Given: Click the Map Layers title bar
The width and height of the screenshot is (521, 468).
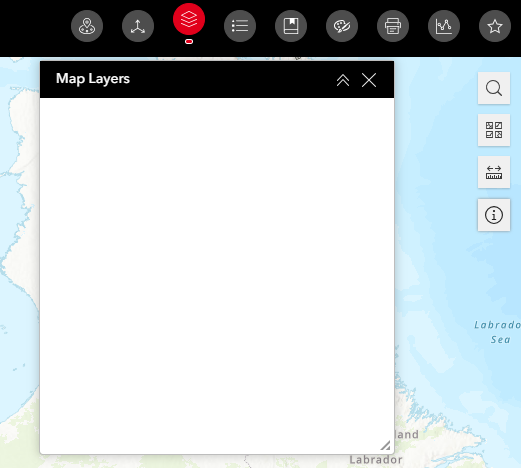Looking at the screenshot, I should click(x=217, y=79).
